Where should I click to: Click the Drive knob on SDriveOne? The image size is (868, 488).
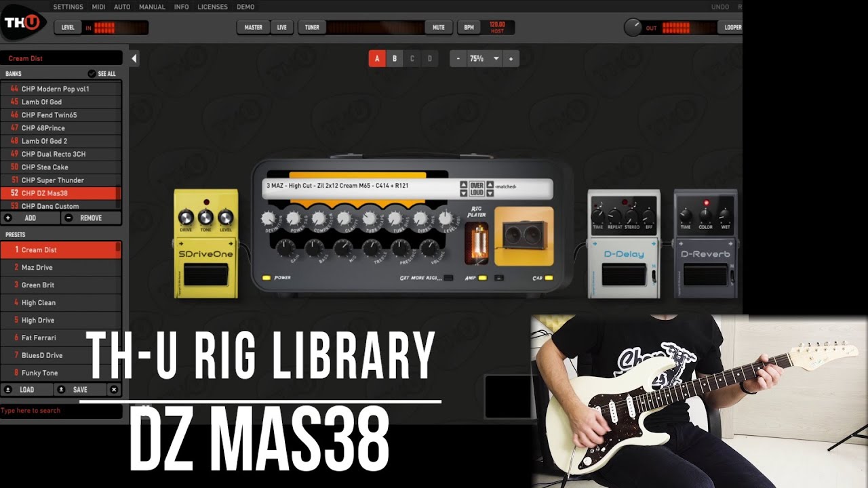[x=186, y=217]
